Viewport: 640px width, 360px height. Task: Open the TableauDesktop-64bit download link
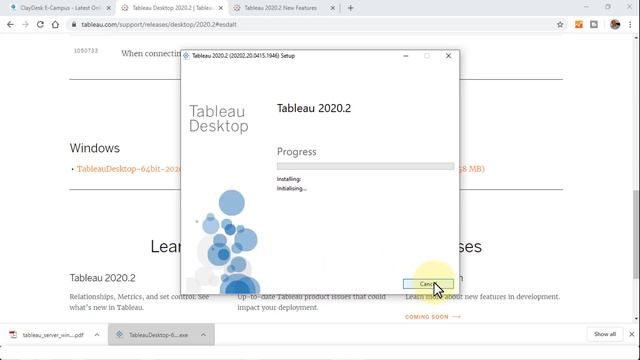tap(129, 169)
